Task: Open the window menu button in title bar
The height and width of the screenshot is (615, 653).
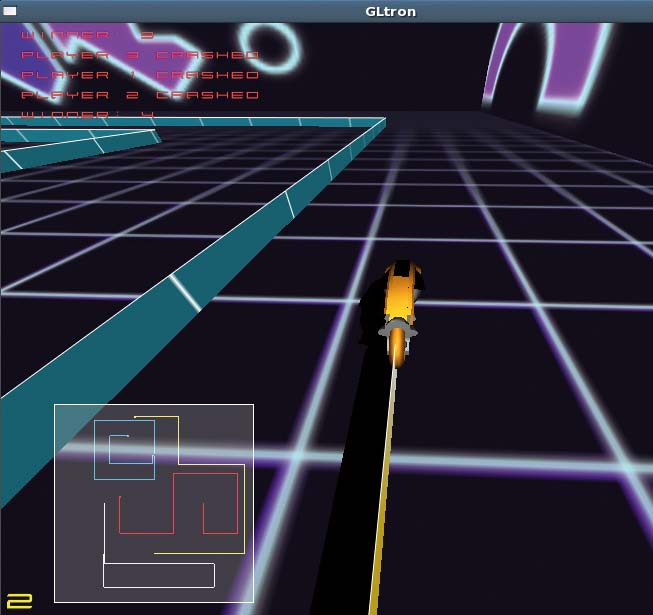Action: tap(10, 11)
